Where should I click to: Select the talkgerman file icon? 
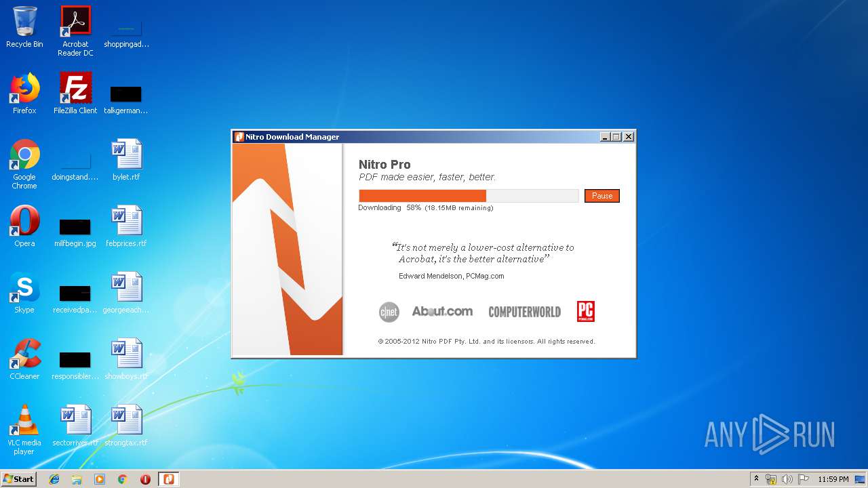tap(126, 99)
